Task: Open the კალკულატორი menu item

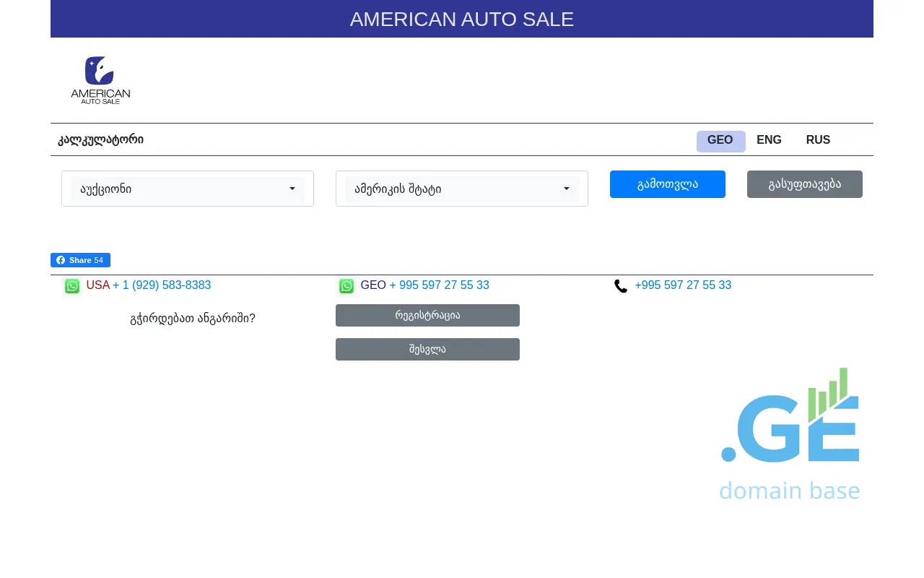Action: click(x=101, y=139)
